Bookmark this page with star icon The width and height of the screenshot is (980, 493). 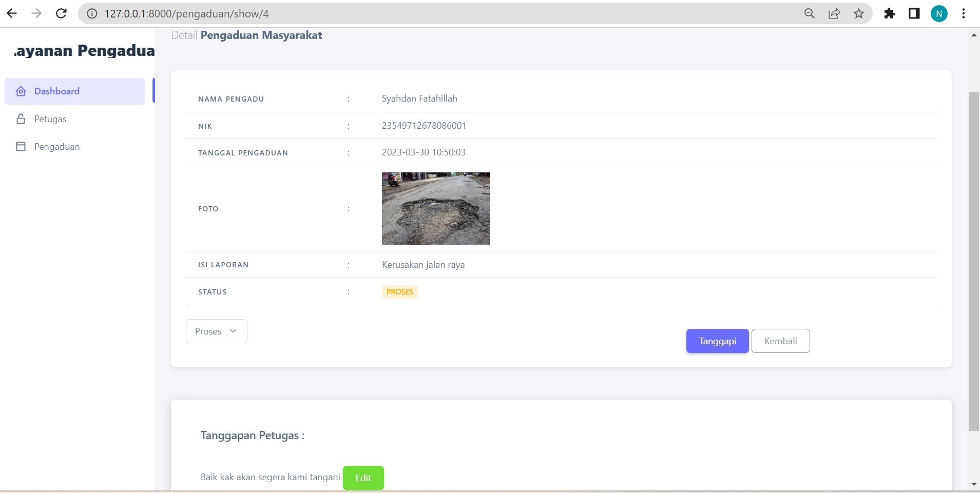pos(859,13)
